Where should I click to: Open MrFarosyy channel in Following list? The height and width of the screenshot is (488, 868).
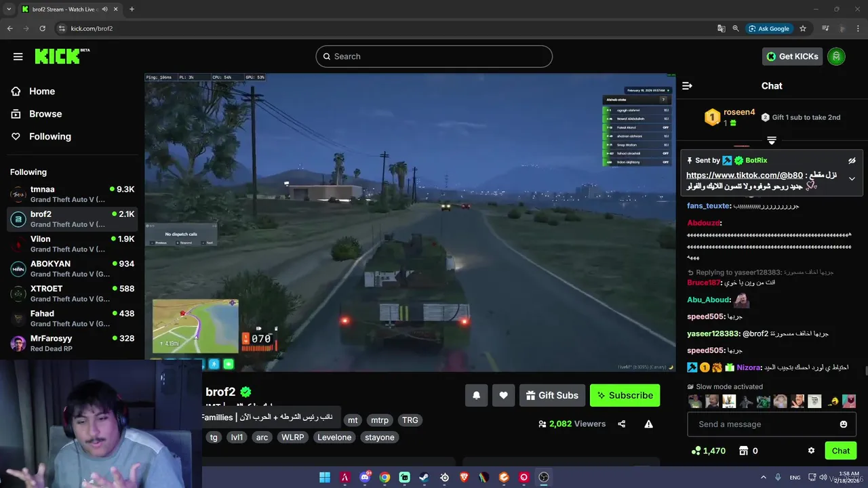click(72, 343)
